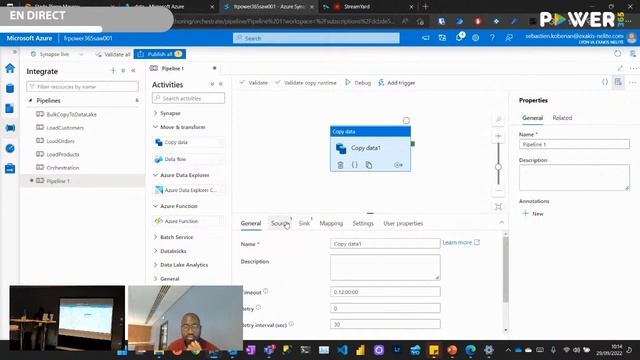Focus the Search activities field
The image size is (640, 360).
coord(188,98)
